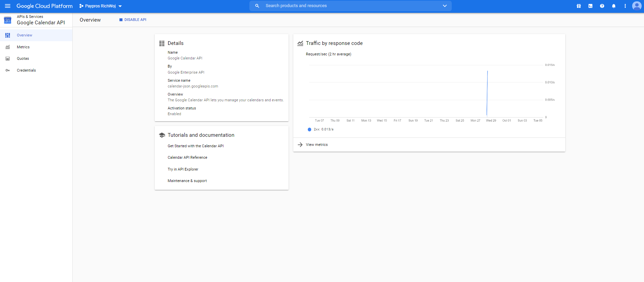Show notifications bell

(x=614, y=6)
